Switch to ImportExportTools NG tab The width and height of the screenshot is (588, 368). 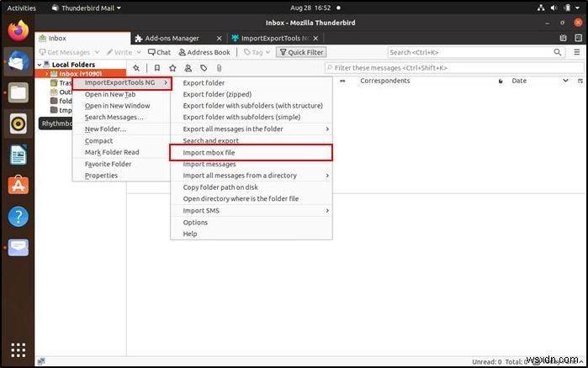(x=275, y=38)
